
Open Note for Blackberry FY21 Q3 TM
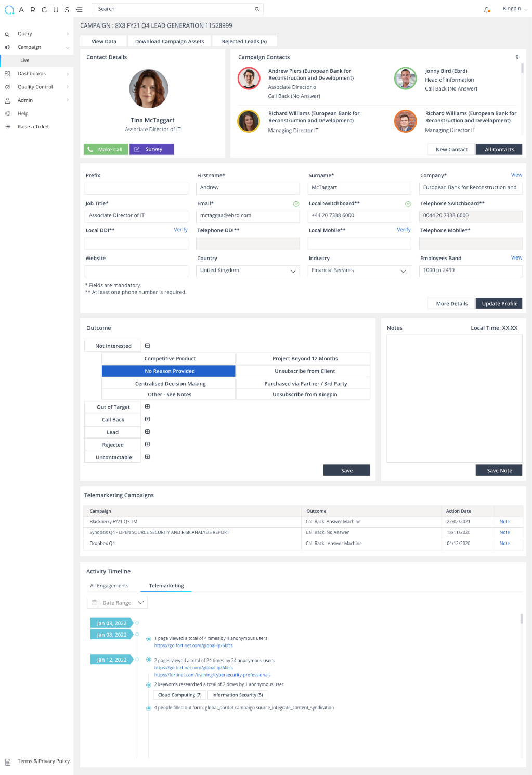click(504, 522)
